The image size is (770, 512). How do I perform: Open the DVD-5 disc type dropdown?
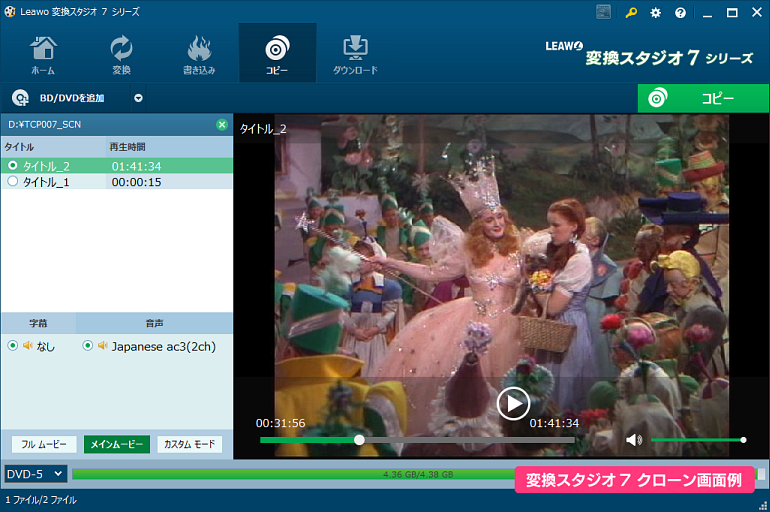point(35,474)
